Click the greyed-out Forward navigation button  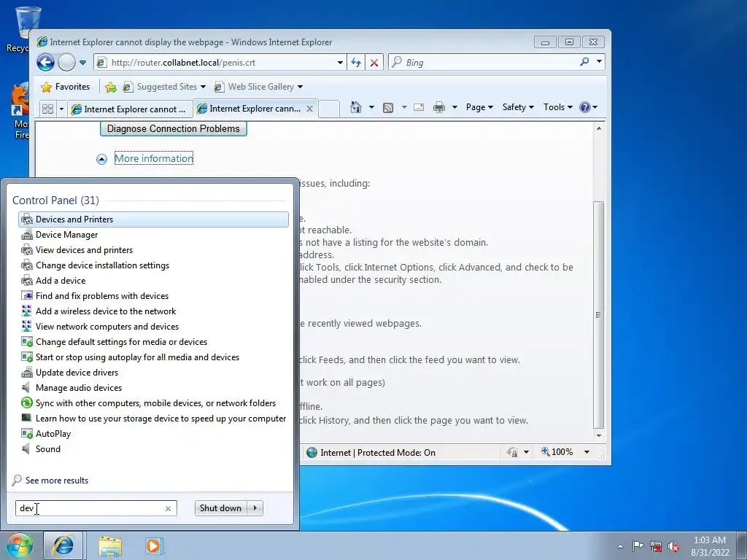pos(66,63)
